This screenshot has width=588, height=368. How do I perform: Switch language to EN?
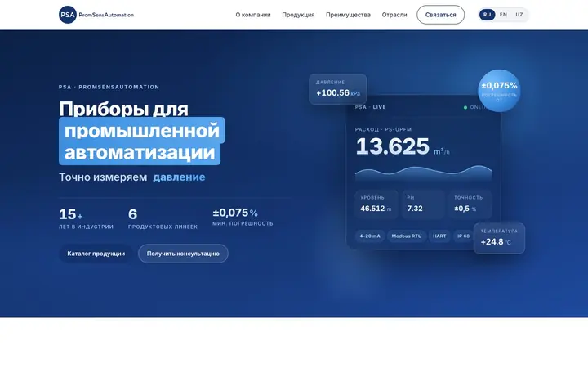[x=503, y=15]
